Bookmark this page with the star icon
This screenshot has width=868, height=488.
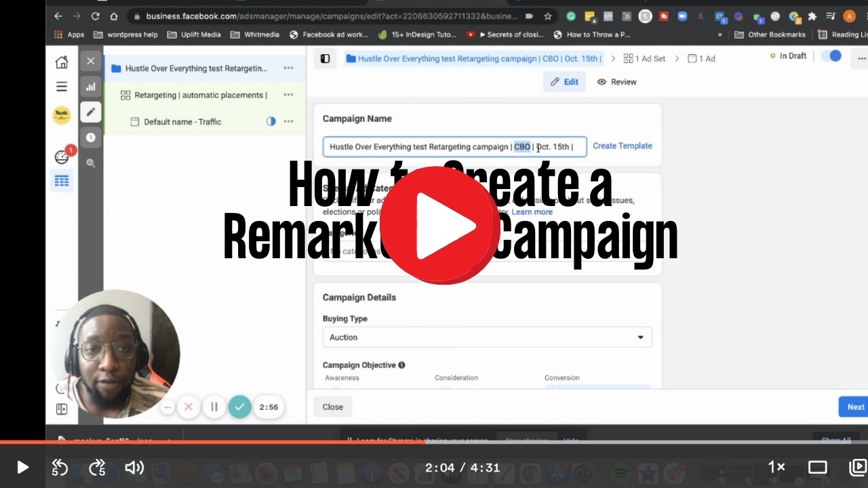(547, 16)
